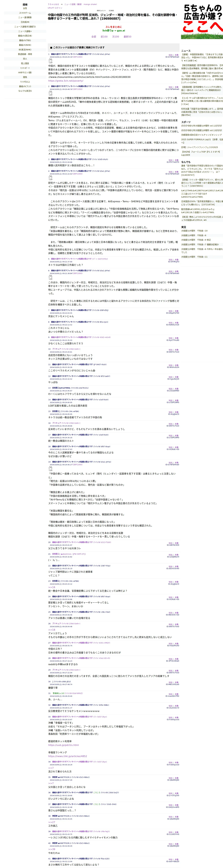The image size is (223, 868).
Task: Open the 陸上競技 sidebar board link
Action: point(25,63)
